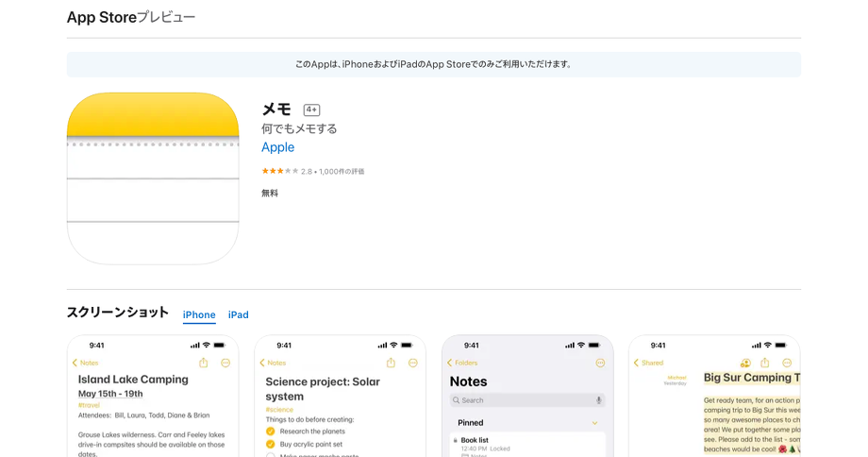Click the iPhoneおよびiPad availability banner

tap(434, 64)
